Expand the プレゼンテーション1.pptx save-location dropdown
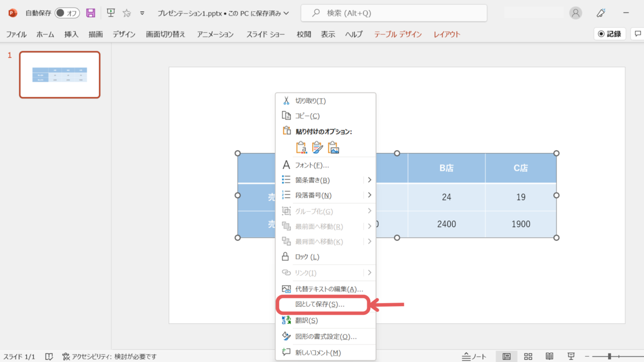 pos(286,13)
